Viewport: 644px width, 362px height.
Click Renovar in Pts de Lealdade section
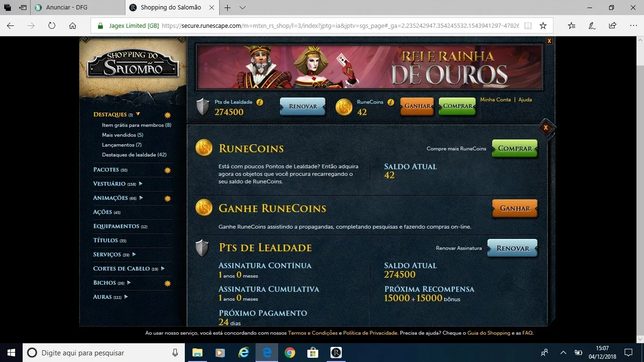click(x=512, y=248)
